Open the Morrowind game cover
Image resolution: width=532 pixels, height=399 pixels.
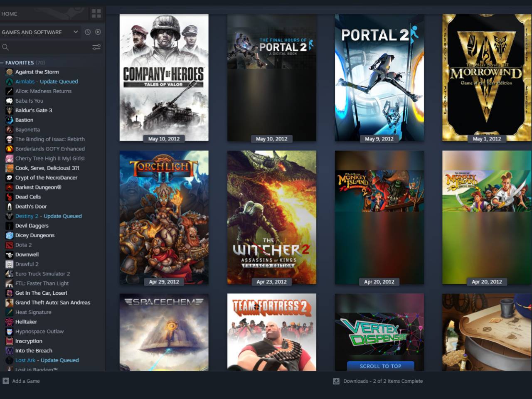tap(487, 78)
